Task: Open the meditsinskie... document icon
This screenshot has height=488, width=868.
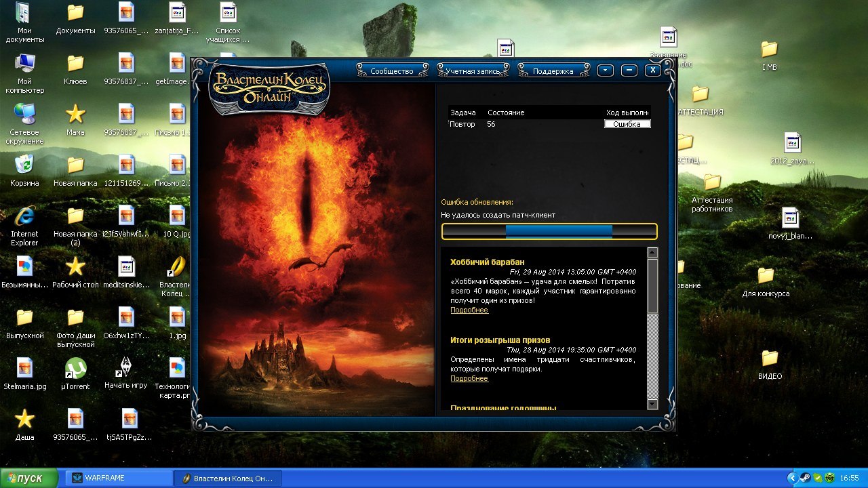Action: pyautogui.click(x=126, y=272)
